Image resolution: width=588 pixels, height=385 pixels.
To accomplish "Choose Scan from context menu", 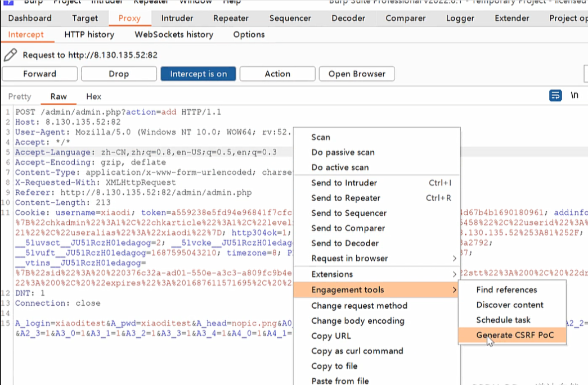I will [377, 137].
